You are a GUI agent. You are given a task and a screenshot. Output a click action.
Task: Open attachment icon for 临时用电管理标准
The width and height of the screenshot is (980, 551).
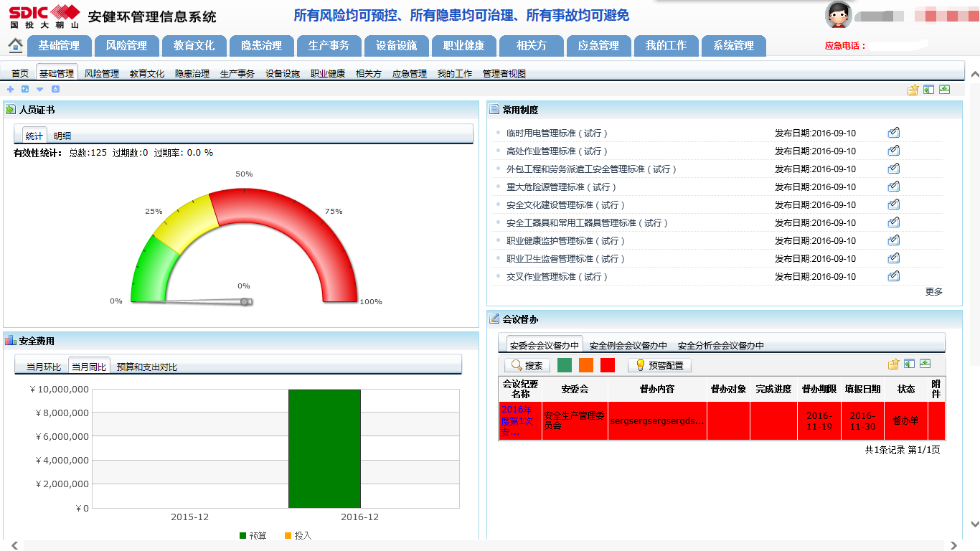(893, 133)
